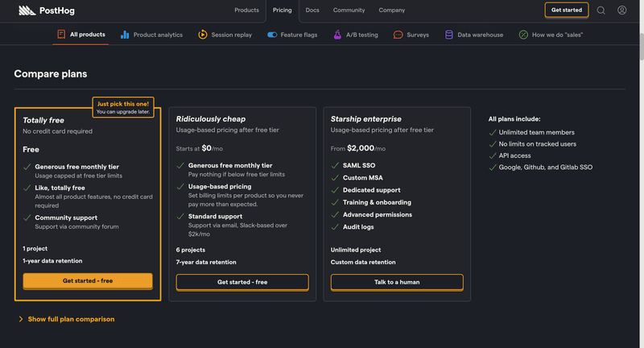
Task: Click the Feature flags toggle icon
Action: coord(272,35)
